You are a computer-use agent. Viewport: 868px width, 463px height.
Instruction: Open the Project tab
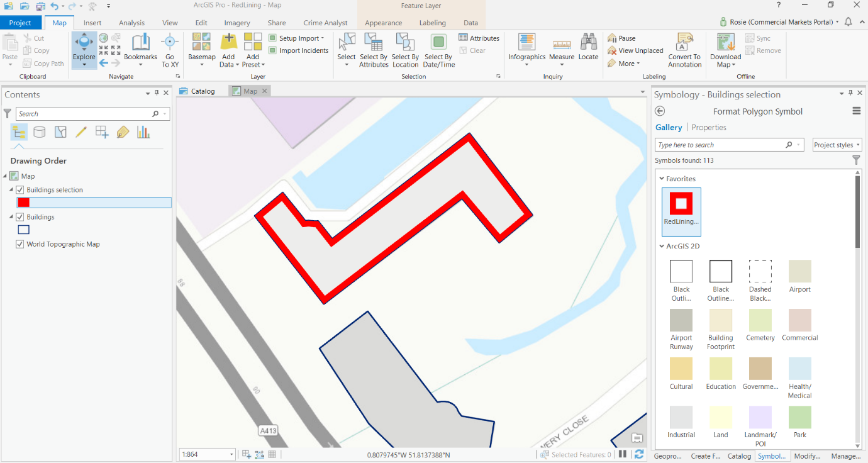pos(20,23)
